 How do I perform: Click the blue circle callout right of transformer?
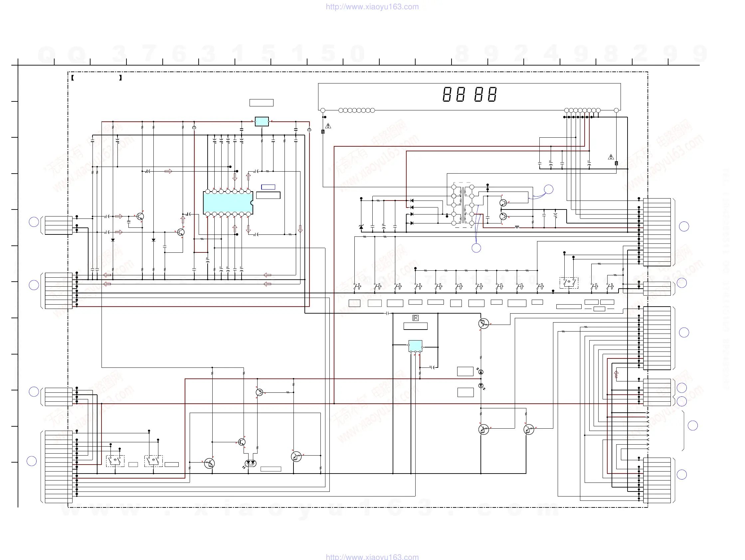tap(549, 189)
